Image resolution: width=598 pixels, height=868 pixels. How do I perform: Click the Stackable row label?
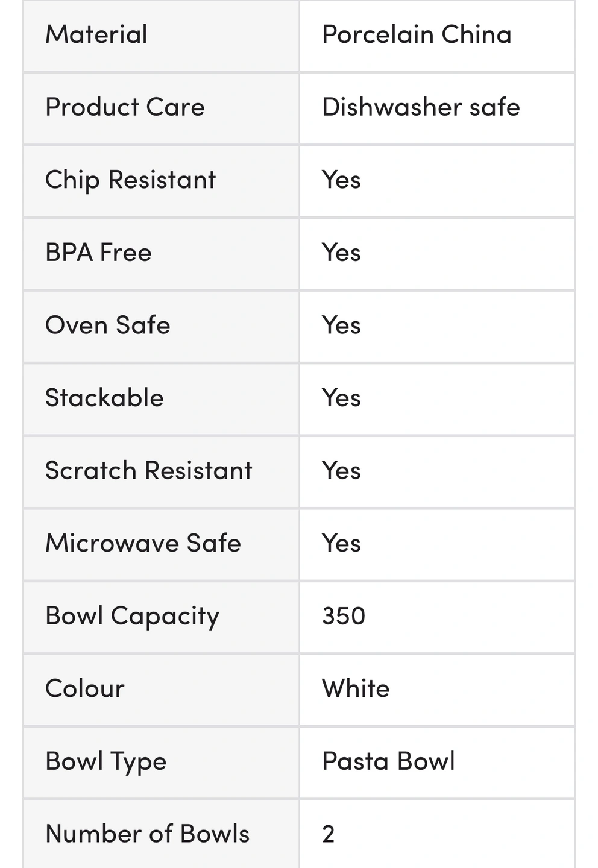[x=104, y=398]
